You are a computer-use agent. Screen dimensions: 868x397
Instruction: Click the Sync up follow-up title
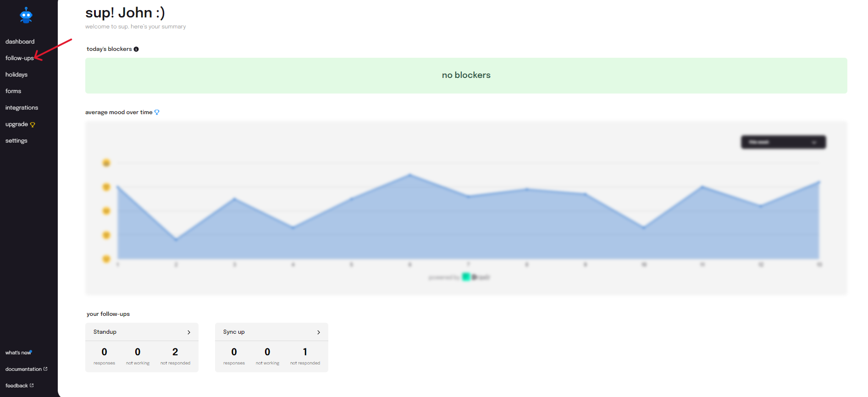[x=234, y=332]
